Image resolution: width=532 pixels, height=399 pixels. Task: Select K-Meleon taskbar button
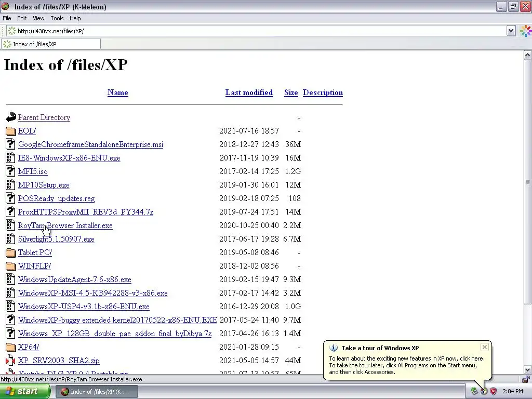pos(96,392)
